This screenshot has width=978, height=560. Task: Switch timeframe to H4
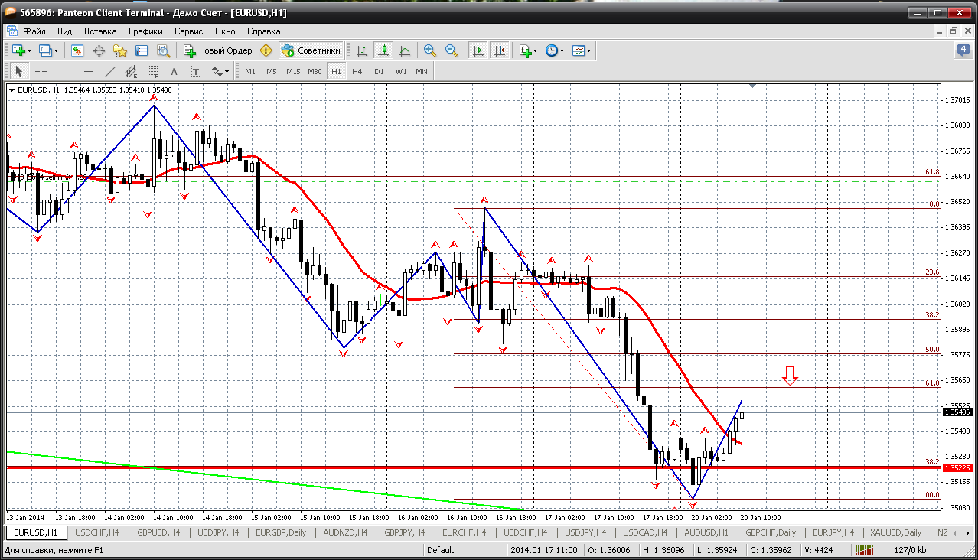pyautogui.click(x=357, y=71)
